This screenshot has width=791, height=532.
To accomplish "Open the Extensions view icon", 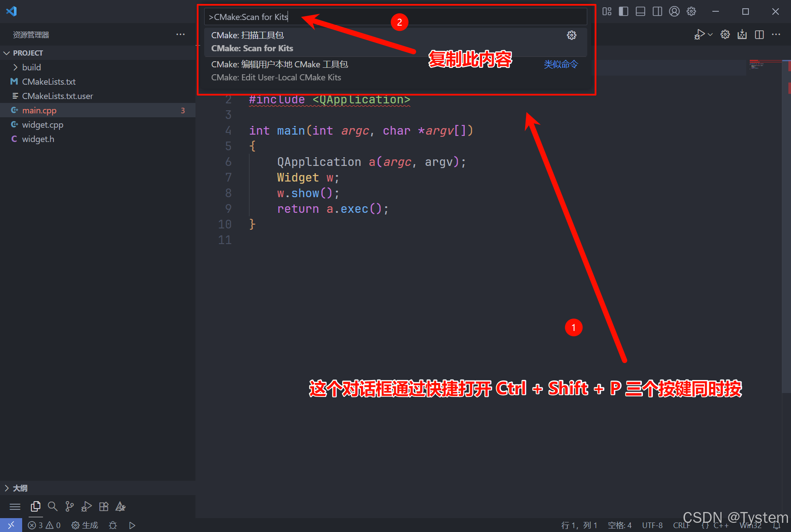I will point(104,506).
